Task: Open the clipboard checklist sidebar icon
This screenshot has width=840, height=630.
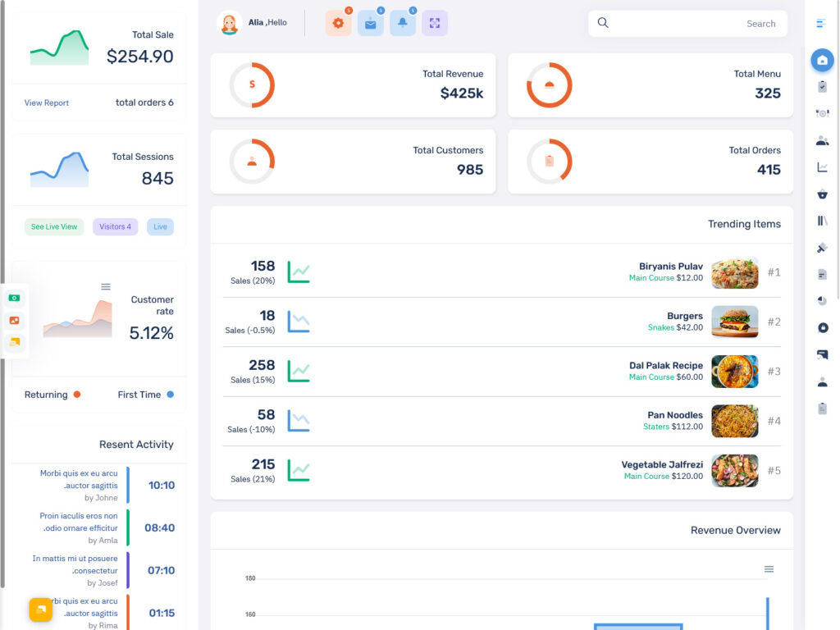Action: pos(822,87)
